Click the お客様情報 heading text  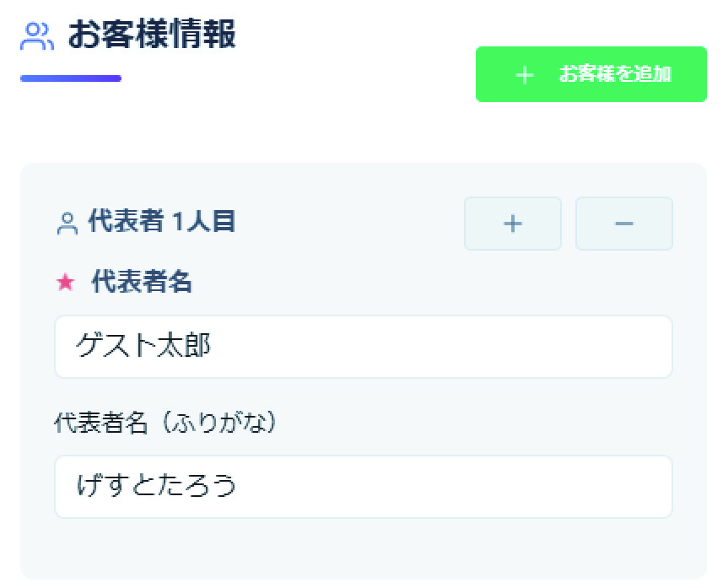coord(152,35)
